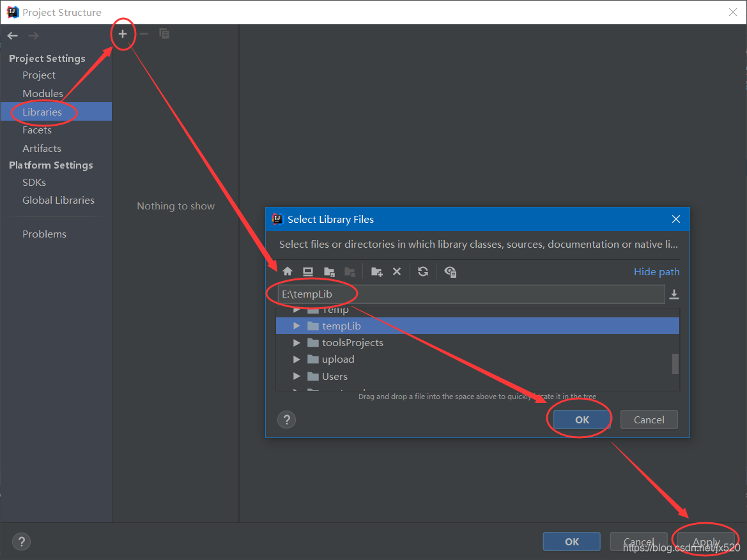Click the Back arrow in Project Structure
This screenshot has height=560, width=747.
pyautogui.click(x=13, y=36)
